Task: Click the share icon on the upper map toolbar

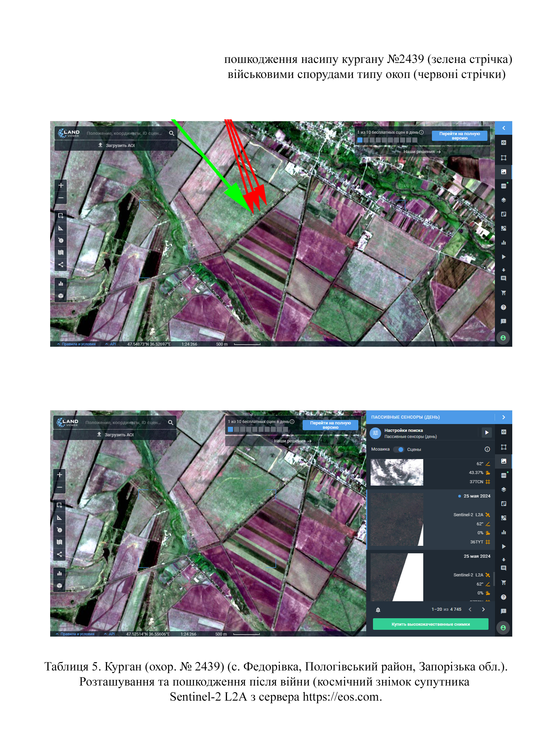Action: (x=61, y=264)
